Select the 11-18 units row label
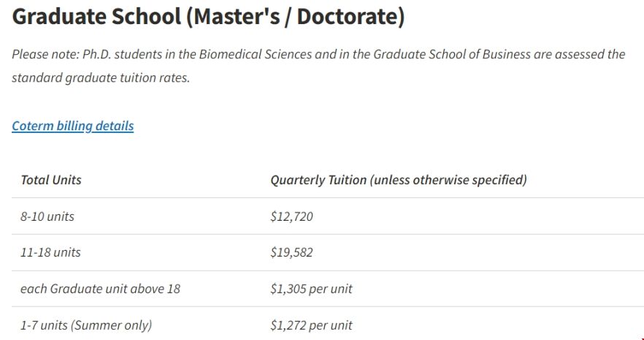Image resolution: width=644 pixels, height=340 pixels. click(x=50, y=252)
